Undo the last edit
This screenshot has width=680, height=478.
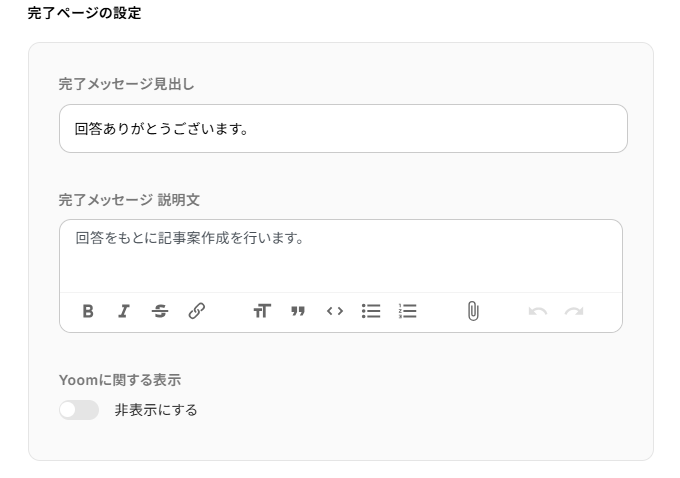pyautogui.click(x=538, y=311)
